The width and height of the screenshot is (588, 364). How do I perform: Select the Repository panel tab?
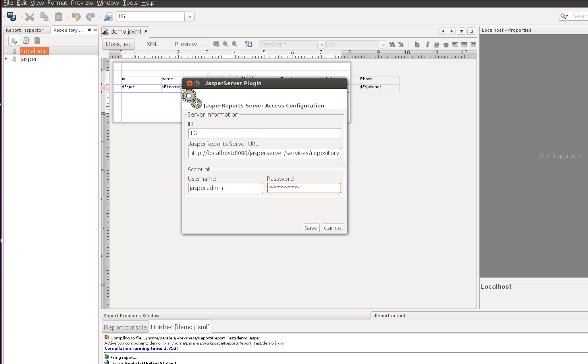68,30
